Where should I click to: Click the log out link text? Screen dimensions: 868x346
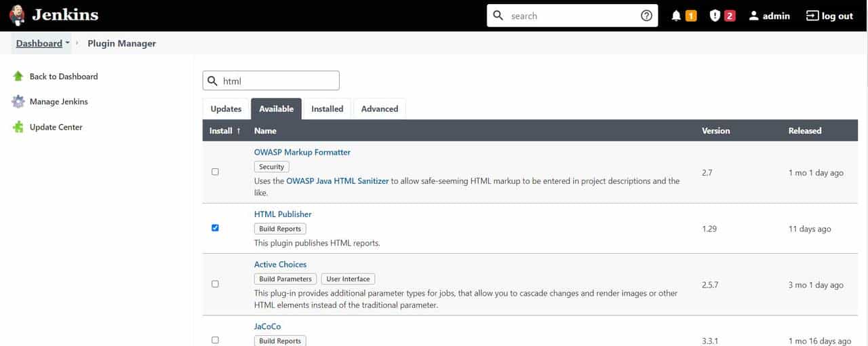(x=837, y=16)
